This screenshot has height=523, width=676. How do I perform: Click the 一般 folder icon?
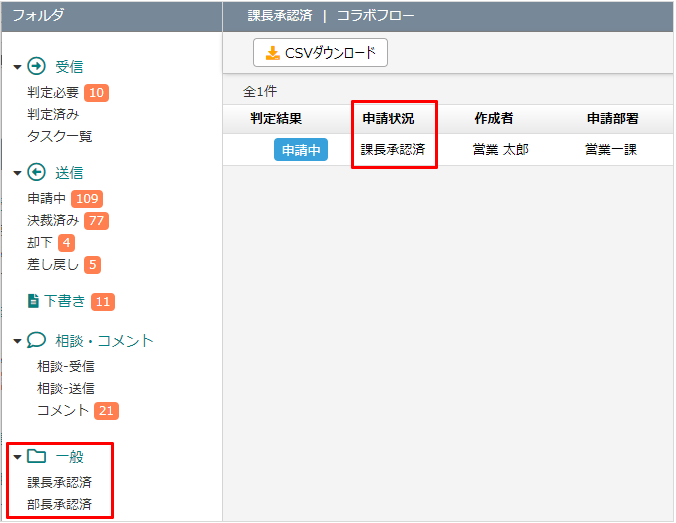[36, 456]
